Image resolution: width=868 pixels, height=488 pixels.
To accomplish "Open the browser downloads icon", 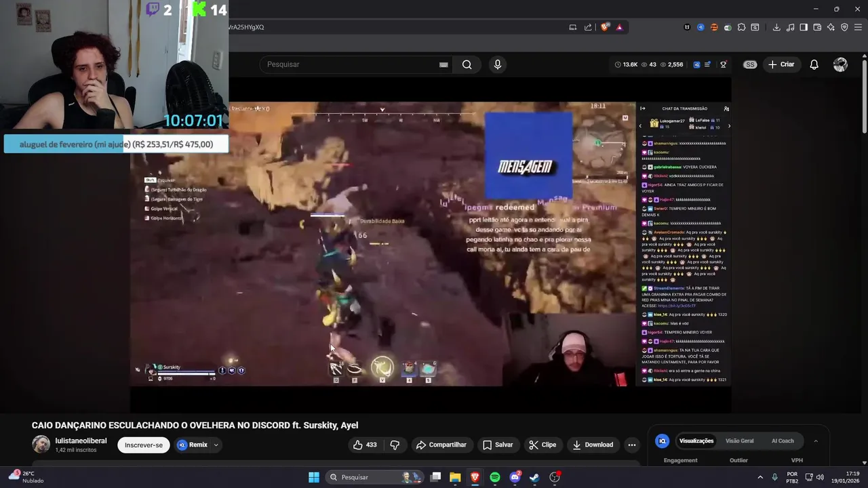I will [776, 27].
